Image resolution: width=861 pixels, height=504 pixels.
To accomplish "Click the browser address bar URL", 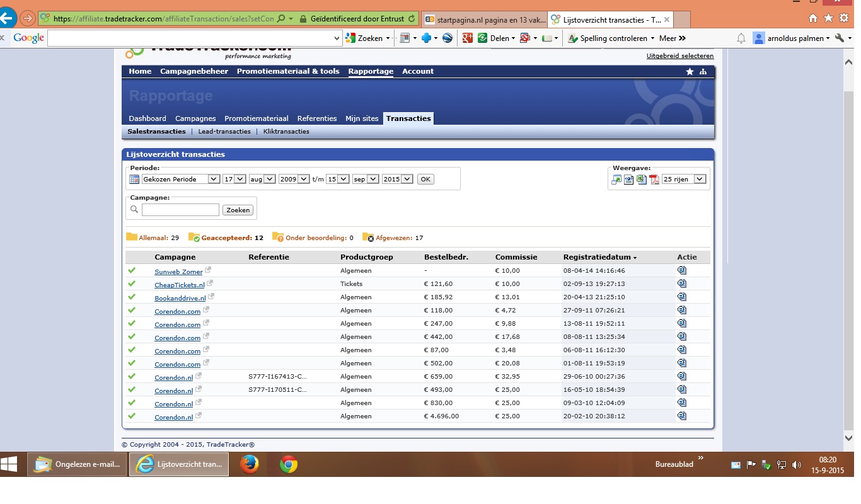I will (164, 19).
